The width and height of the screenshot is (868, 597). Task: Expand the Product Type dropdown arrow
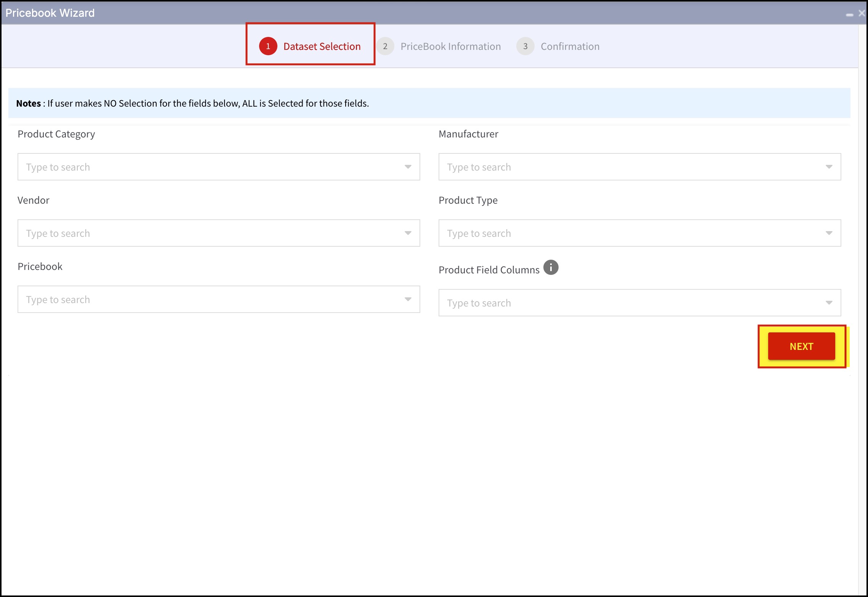click(x=829, y=233)
